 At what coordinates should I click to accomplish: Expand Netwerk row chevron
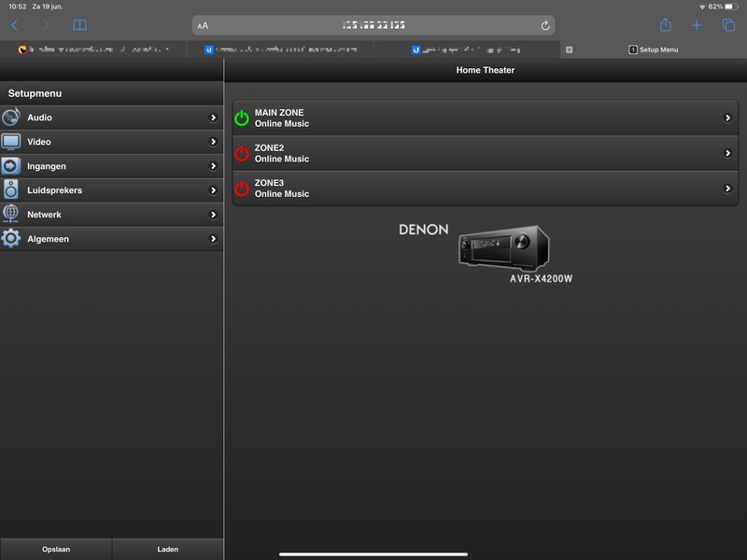point(213,215)
